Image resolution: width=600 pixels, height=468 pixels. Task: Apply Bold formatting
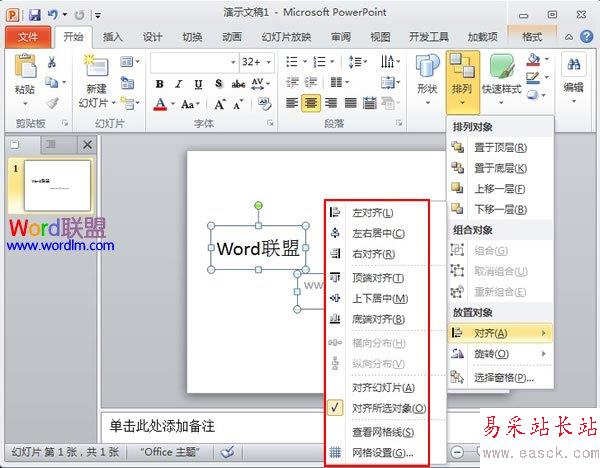160,84
